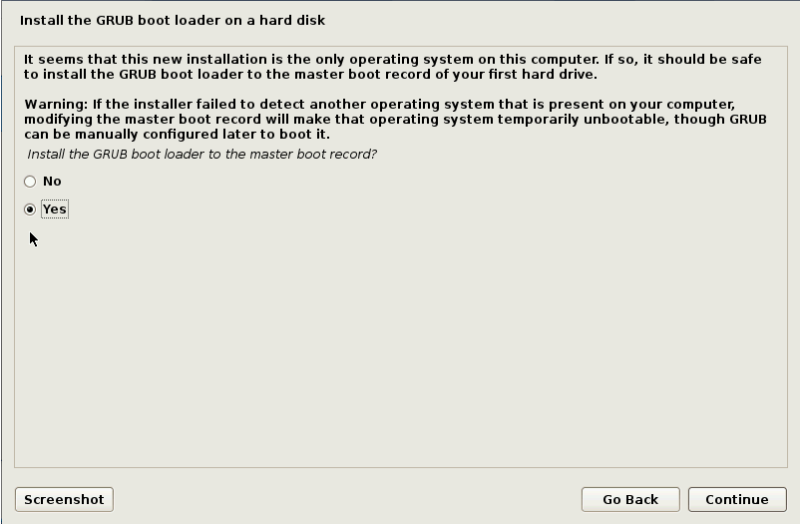Screen dimensions: 800x524
Task: Decline GRUB installation by choosing No
Action: pos(30,181)
